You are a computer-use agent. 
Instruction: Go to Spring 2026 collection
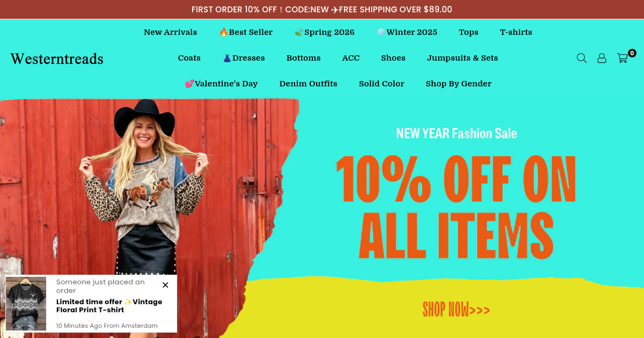324,32
